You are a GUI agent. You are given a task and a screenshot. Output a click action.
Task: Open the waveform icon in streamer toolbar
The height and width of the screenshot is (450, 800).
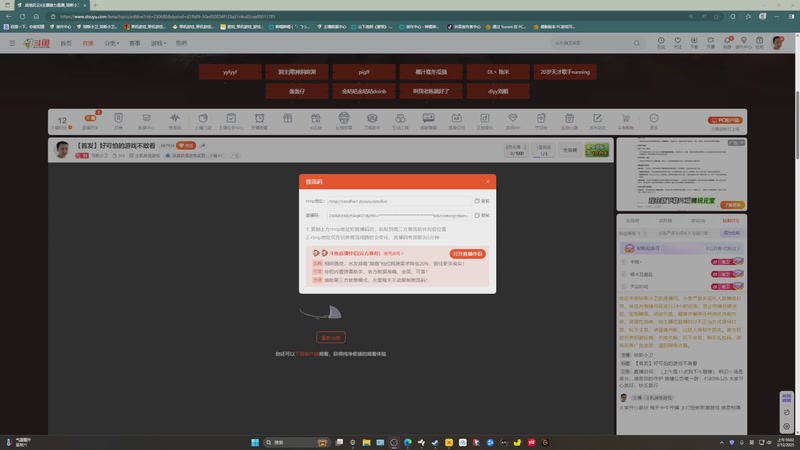tap(174, 118)
